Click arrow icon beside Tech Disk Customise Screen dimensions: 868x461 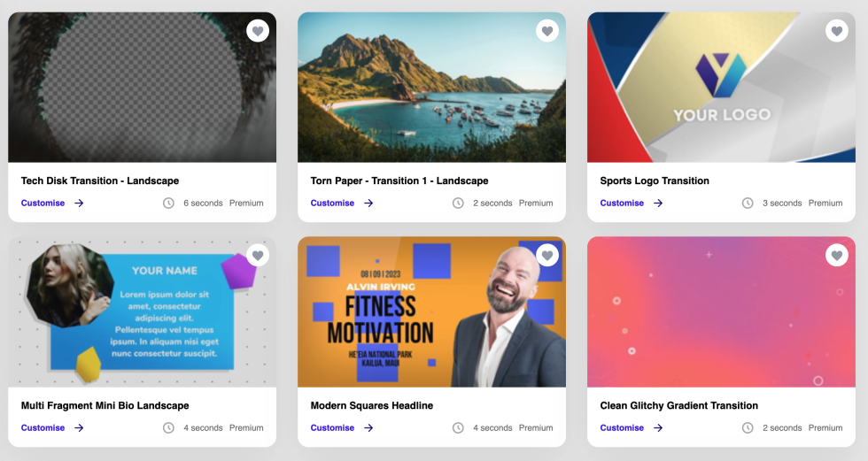[x=79, y=204]
